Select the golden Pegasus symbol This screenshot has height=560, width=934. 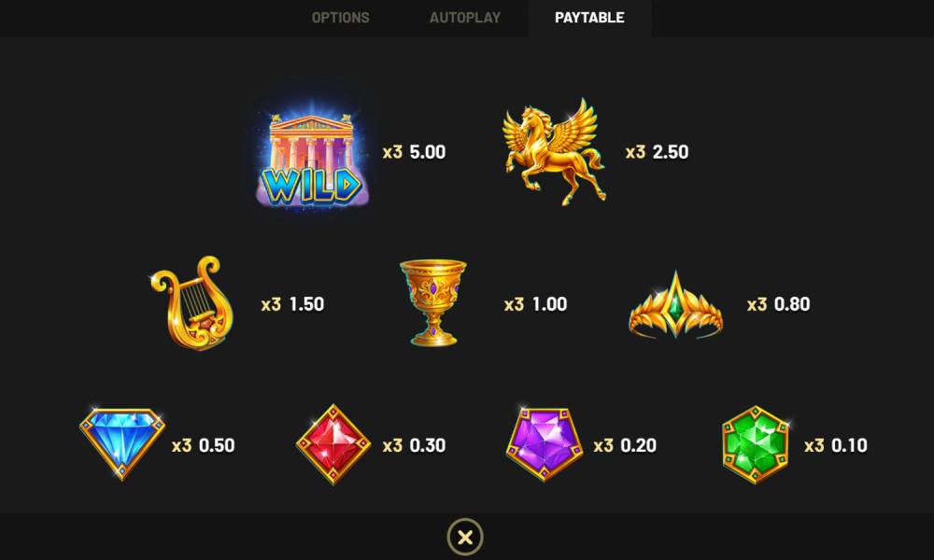[555, 152]
